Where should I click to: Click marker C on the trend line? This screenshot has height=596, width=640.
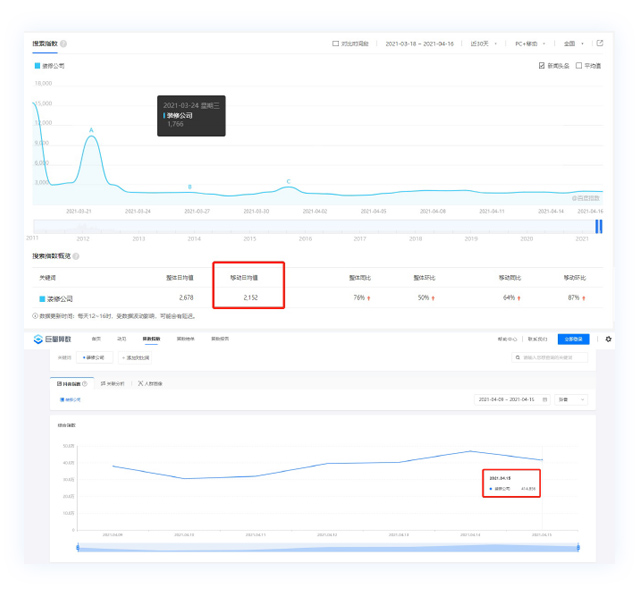pos(288,181)
